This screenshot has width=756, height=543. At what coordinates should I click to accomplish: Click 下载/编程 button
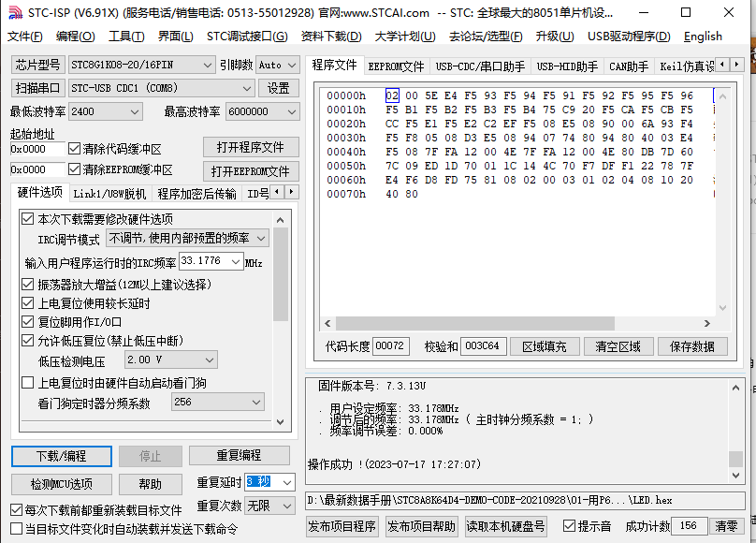(x=62, y=456)
